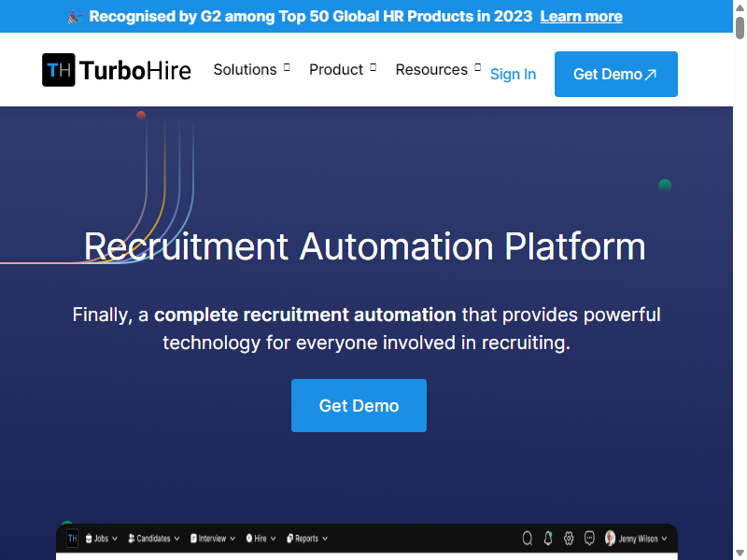The height and width of the screenshot is (560, 747).
Task: Click the Get Demo button in header
Action: 616,75
